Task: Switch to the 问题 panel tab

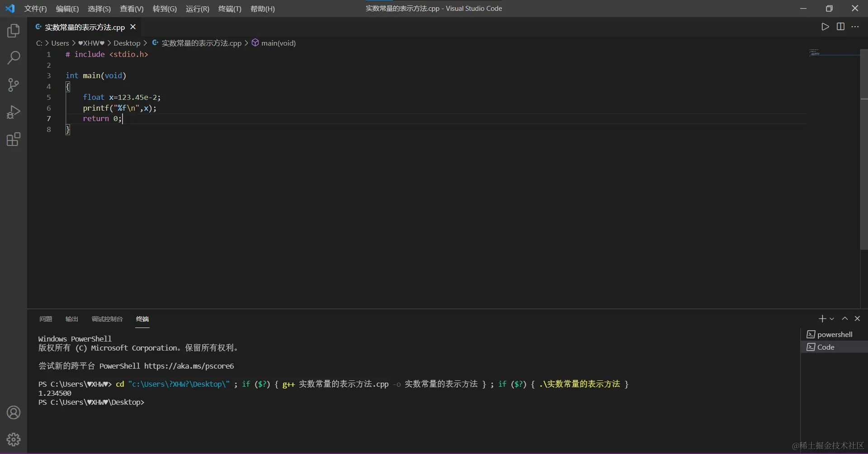Action: tap(46, 319)
